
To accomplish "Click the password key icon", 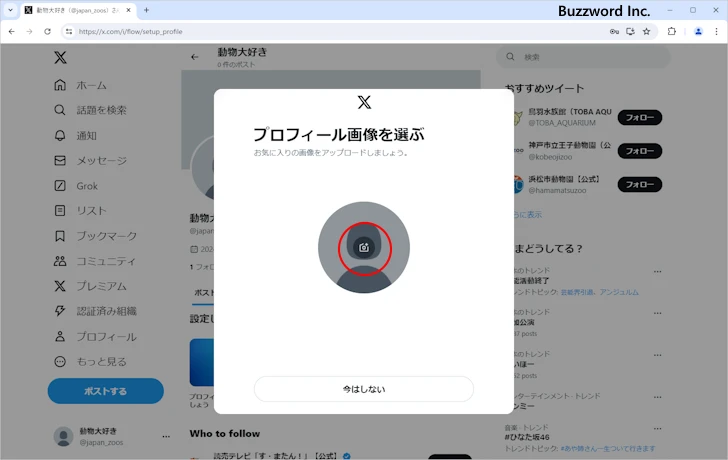I will (x=614, y=32).
